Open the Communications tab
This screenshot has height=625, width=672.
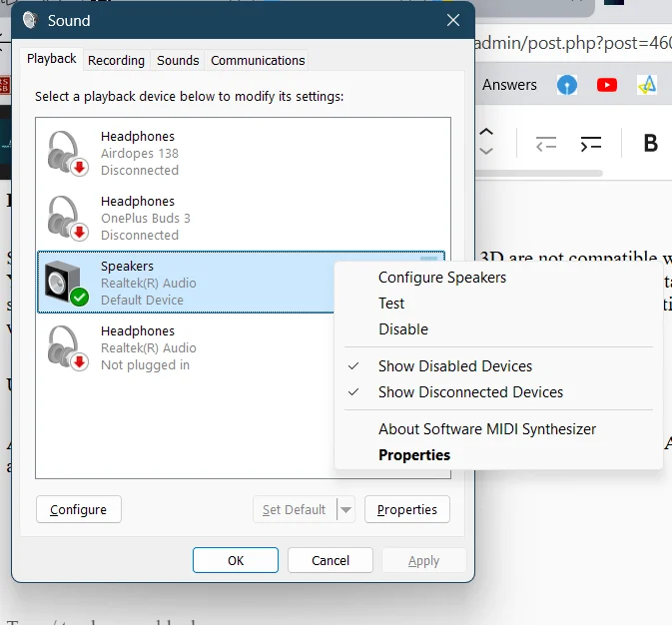258,61
